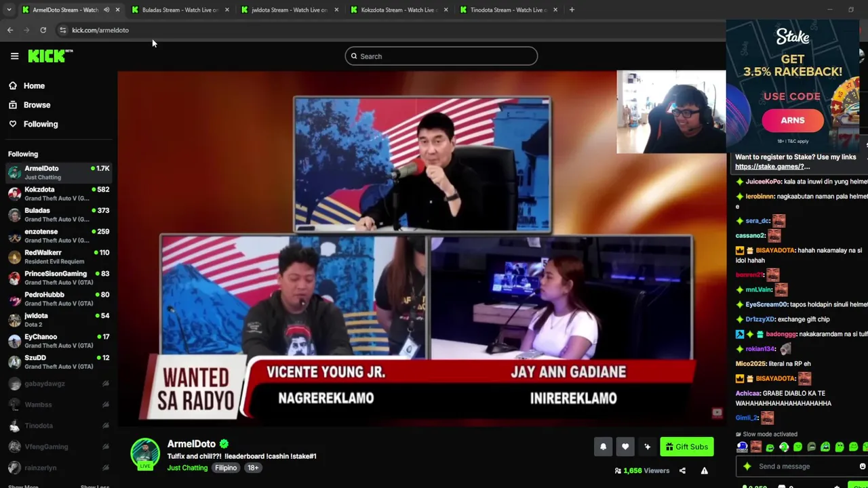The height and width of the screenshot is (488, 868).
Task: Pick the first blue emote in row
Action: click(x=742, y=447)
